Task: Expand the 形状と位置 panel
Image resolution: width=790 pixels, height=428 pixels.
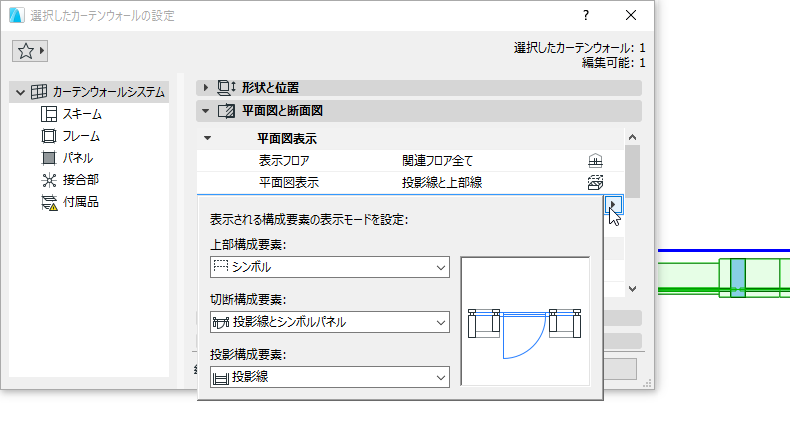Action: pos(206,88)
